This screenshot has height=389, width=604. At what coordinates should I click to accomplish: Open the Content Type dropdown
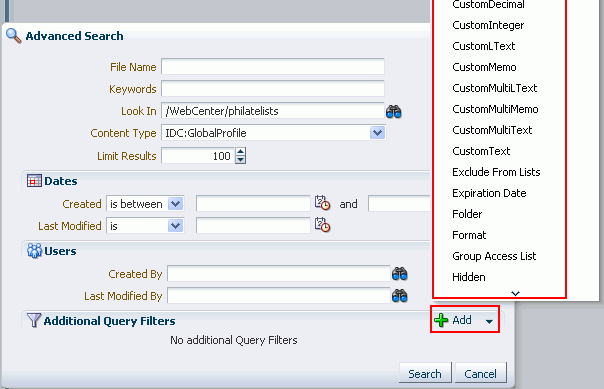click(x=377, y=133)
